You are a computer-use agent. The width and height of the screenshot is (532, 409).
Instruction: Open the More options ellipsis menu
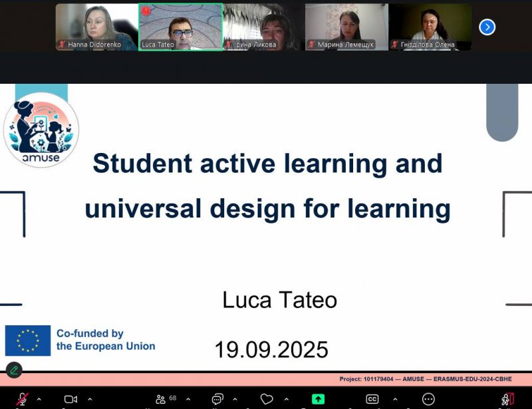[428, 399]
